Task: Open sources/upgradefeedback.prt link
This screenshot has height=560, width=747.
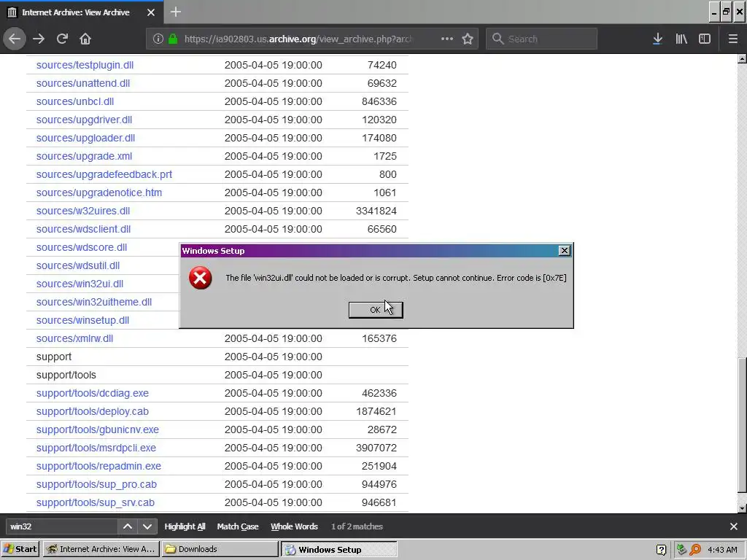Action: coord(104,174)
